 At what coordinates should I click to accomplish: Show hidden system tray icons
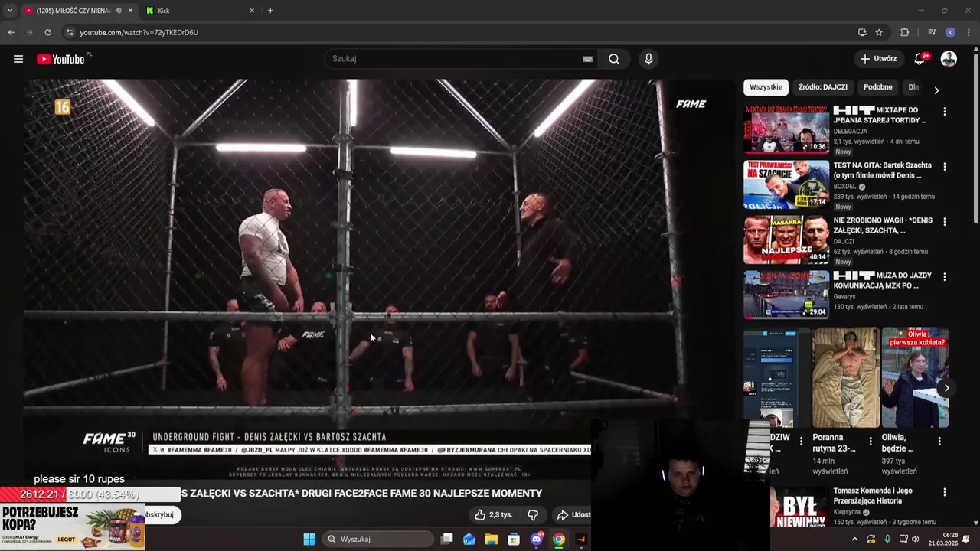pos(854,540)
